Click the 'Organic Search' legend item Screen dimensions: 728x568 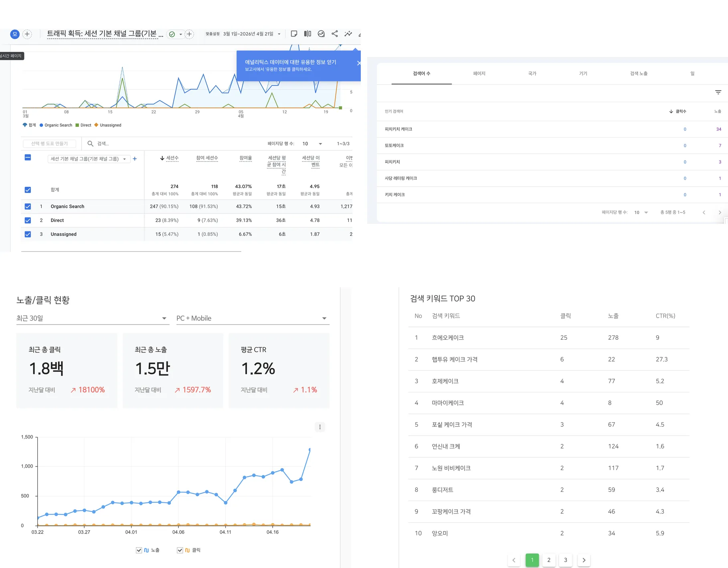click(x=56, y=125)
